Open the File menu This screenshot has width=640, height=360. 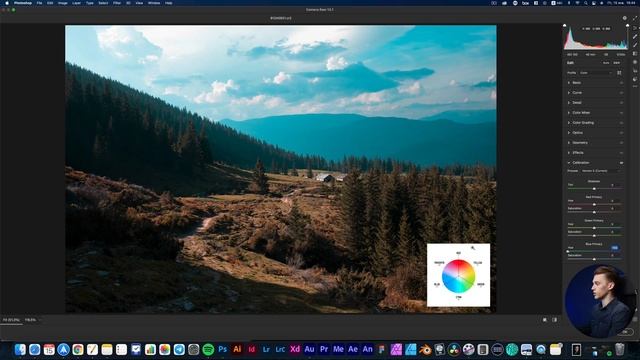(39, 3)
